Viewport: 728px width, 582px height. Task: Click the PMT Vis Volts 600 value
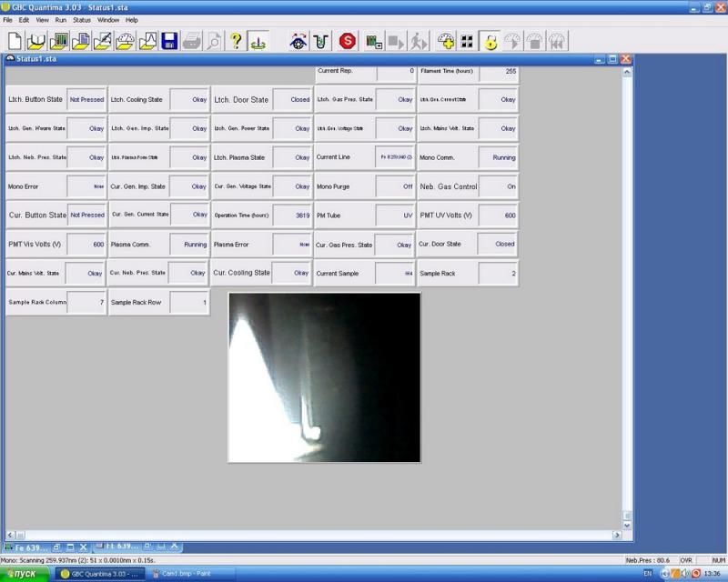pyautogui.click(x=86, y=245)
